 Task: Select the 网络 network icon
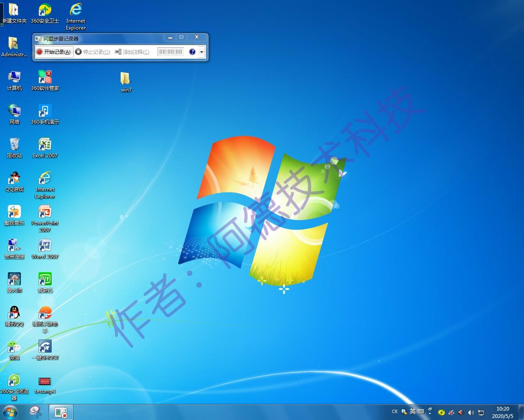click(x=14, y=115)
